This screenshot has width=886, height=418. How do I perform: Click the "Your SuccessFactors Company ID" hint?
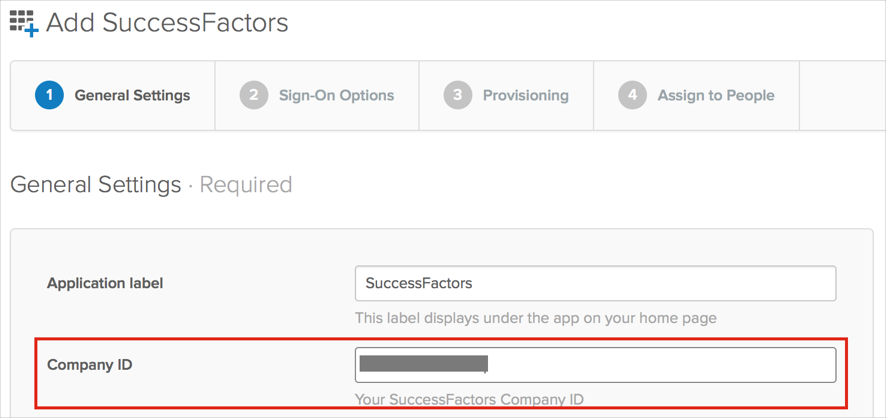coord(469,400)
